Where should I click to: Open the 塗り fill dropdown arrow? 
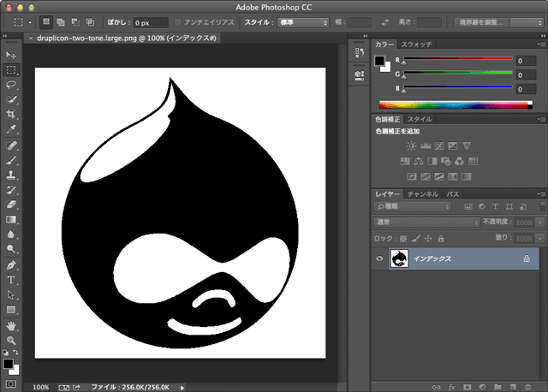pos(540,239)
